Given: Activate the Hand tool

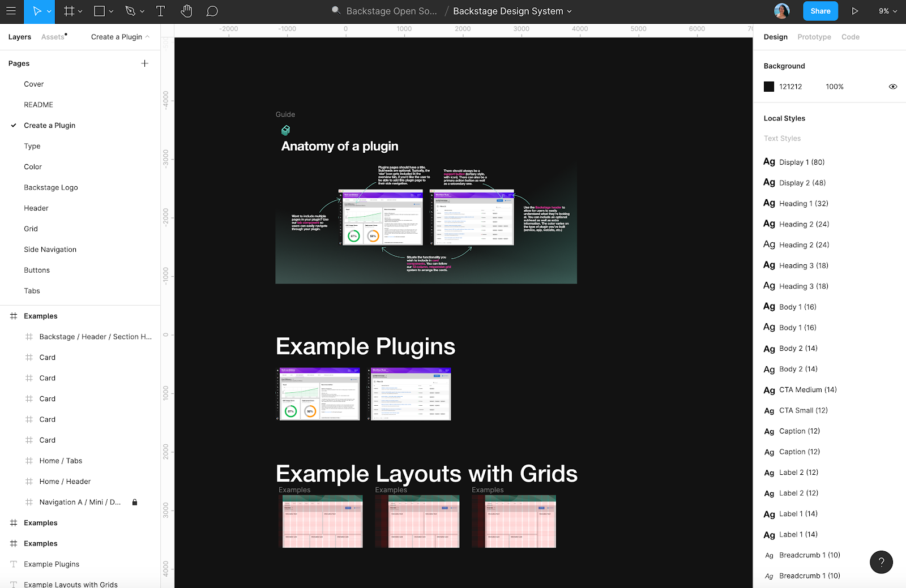Looking at the screenshot, I should [186, 11].
